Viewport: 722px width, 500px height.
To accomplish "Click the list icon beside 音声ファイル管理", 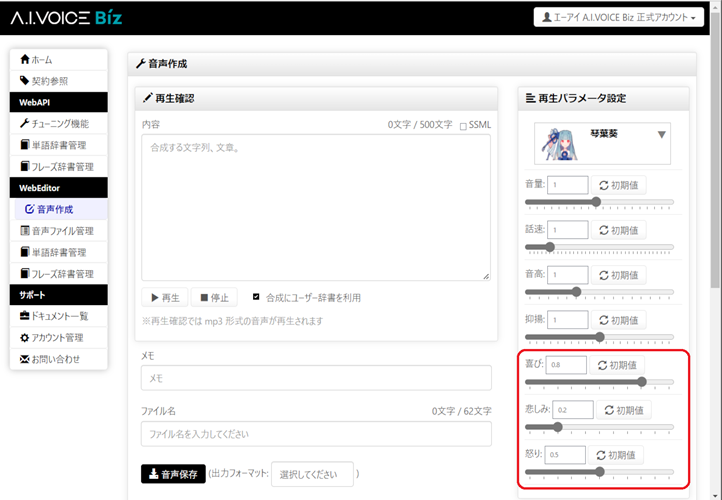I will click(25, 230).
